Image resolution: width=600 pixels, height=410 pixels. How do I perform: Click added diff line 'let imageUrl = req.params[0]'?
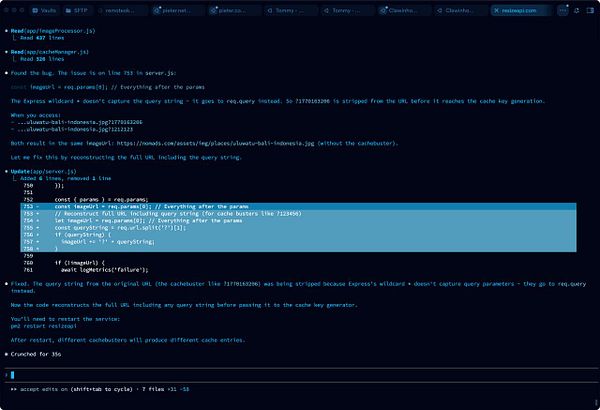[298, 221]
